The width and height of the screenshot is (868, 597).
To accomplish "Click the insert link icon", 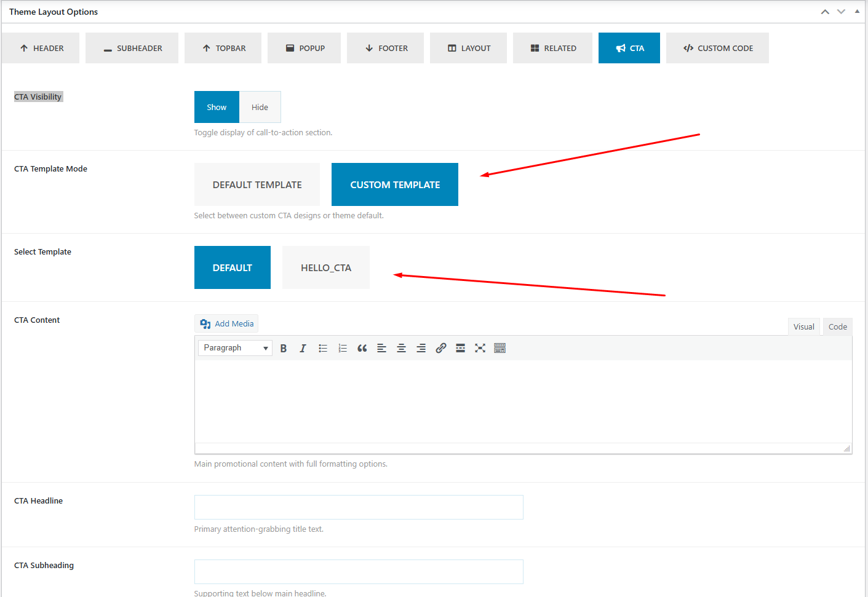I will coord(440,348).
